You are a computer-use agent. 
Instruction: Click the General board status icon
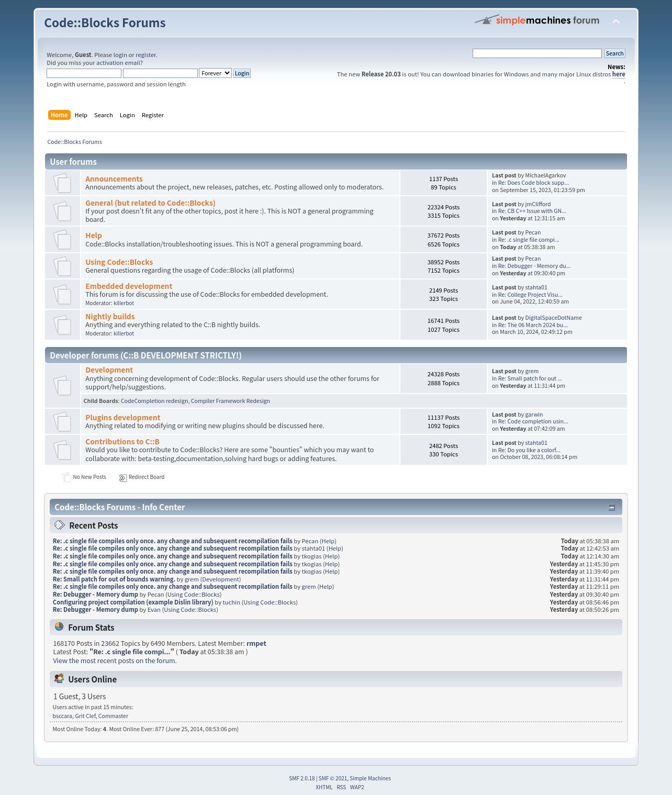coord(62,211)
